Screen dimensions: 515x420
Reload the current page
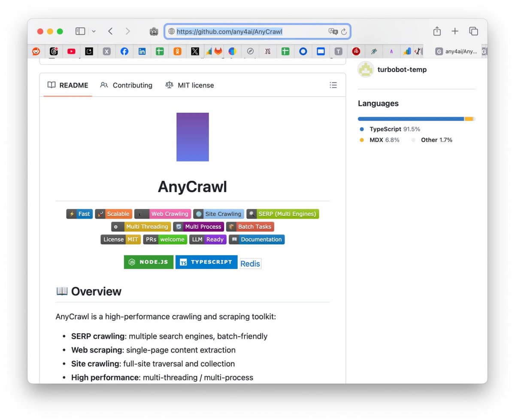(x=344, y=31)
